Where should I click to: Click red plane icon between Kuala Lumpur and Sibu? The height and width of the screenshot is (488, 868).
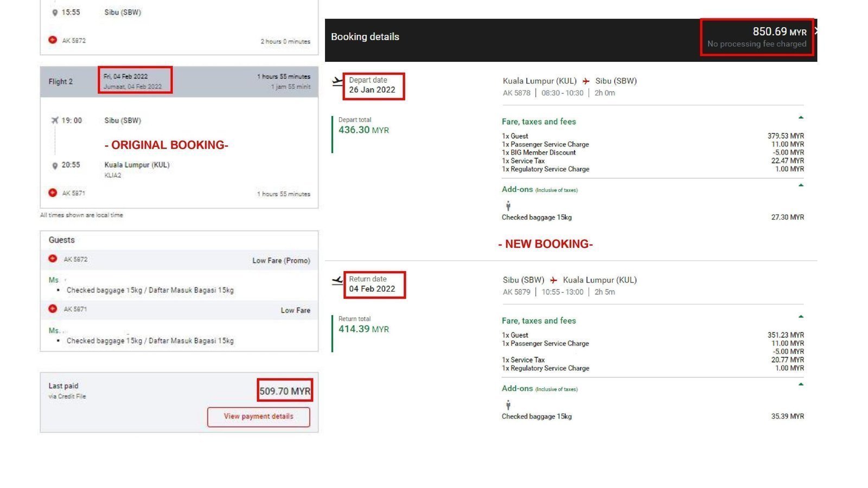point(586,81)
